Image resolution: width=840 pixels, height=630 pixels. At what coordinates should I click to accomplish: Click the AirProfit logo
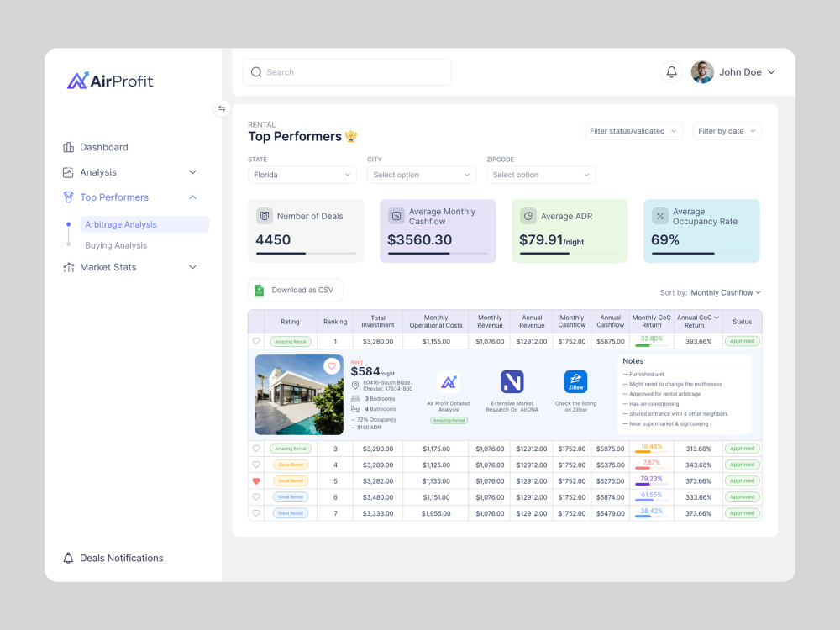(110, 81)
